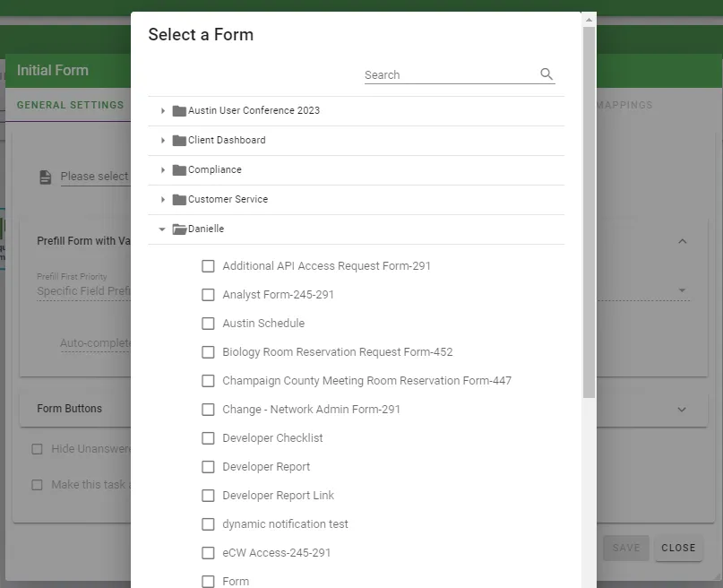Click the open folder icon beside Danielle
This screenshot has width=723, height=588.
(x=176, y=229)
